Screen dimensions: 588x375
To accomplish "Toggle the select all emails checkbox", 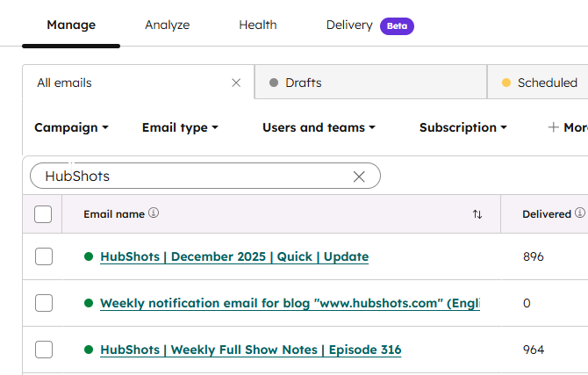I will [x=43, y=214].
